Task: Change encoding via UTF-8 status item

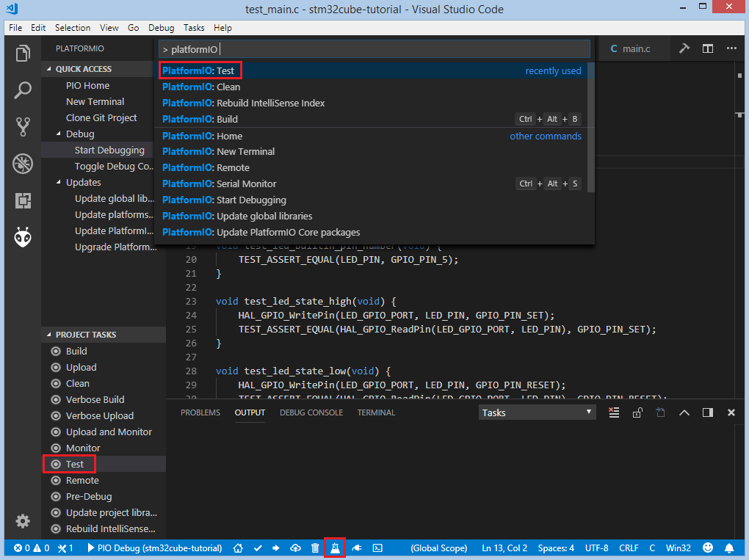Action: tap(596, 548)
